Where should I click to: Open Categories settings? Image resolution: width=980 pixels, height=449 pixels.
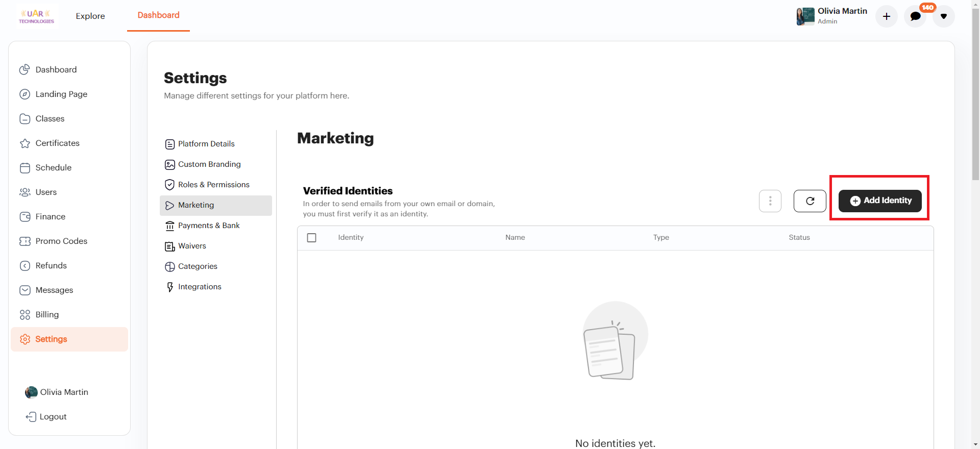pyautogui.click(x=198, y=266)
